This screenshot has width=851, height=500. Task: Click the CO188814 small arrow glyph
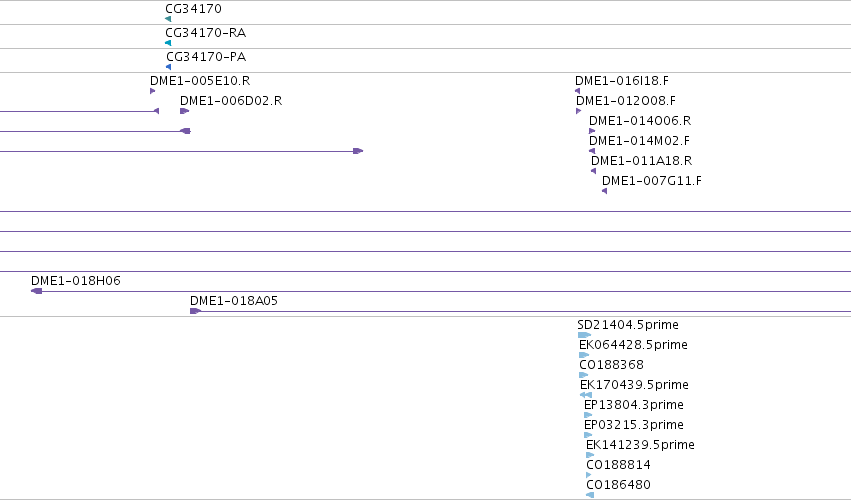(589, 476)
